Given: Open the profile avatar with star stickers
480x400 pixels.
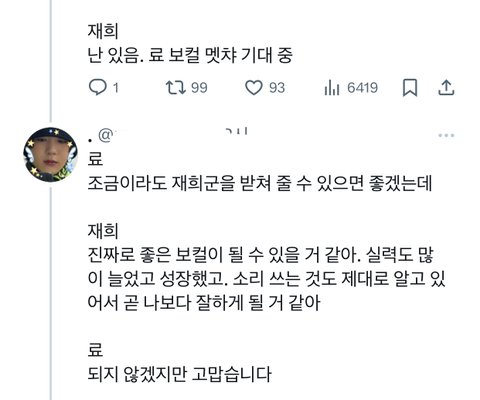Looking at the screenshot, I should [x=51, y=155].
